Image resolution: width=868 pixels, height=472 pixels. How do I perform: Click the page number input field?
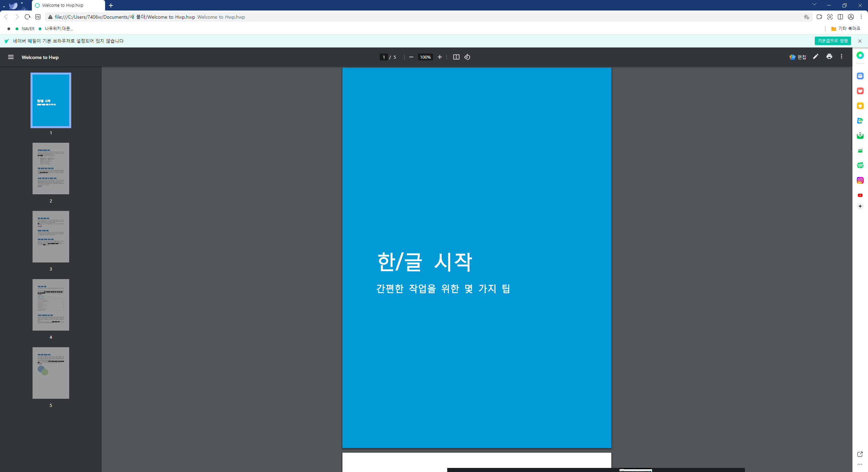click(384, 57)
